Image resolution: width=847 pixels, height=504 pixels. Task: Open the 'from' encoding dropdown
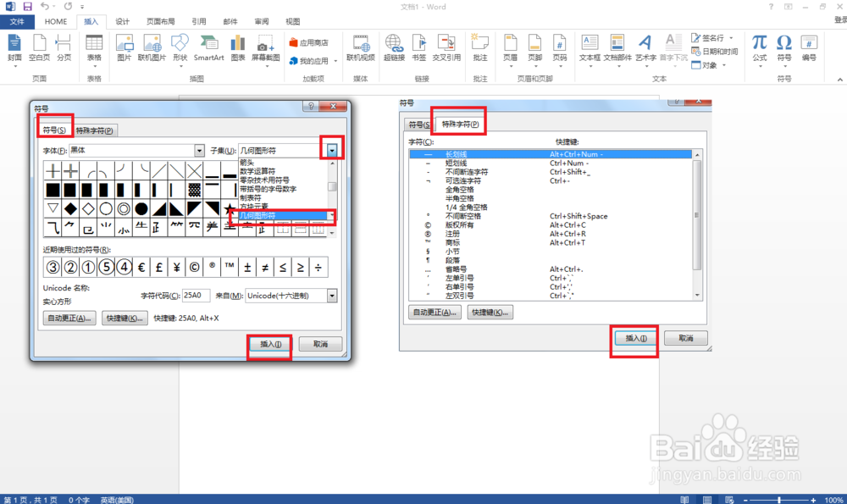click(332, 296)
